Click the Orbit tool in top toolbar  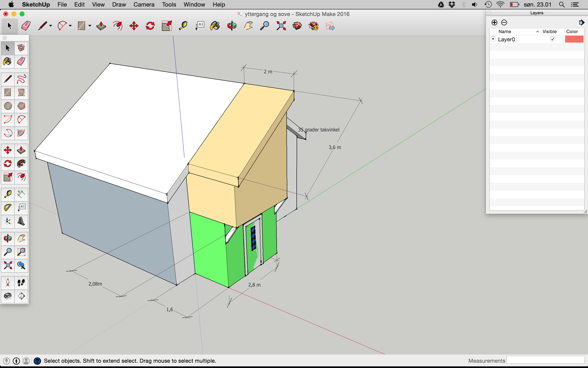point(232,26)
